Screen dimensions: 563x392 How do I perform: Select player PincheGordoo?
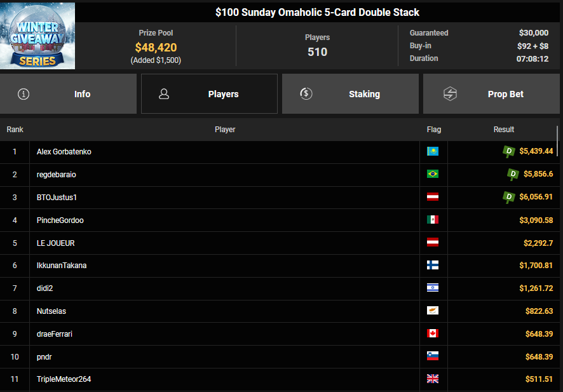60,220
